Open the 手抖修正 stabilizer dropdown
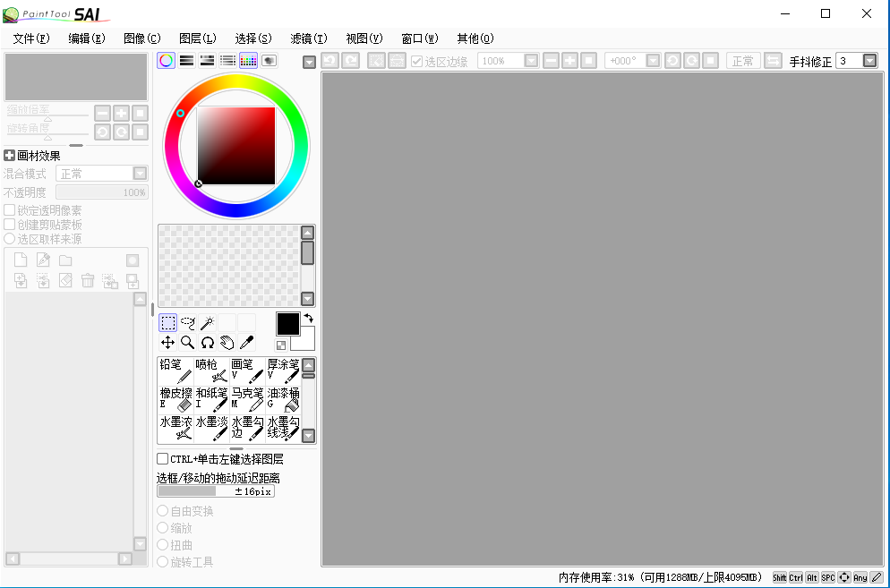The height and width of the screenshot is (588, 890). [x=869, y=61]
